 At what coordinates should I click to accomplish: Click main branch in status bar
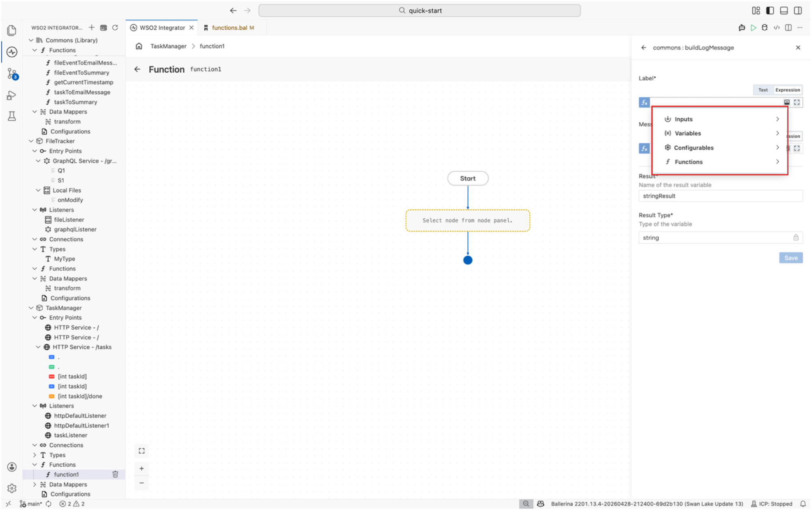[x=31, y=504]
